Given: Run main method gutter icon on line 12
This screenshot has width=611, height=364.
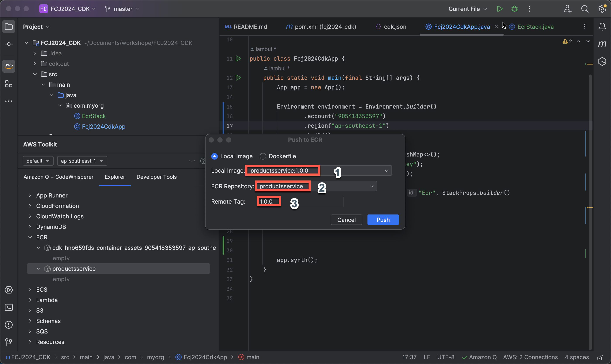Looking at the screenshot, I should pos(238,78).
